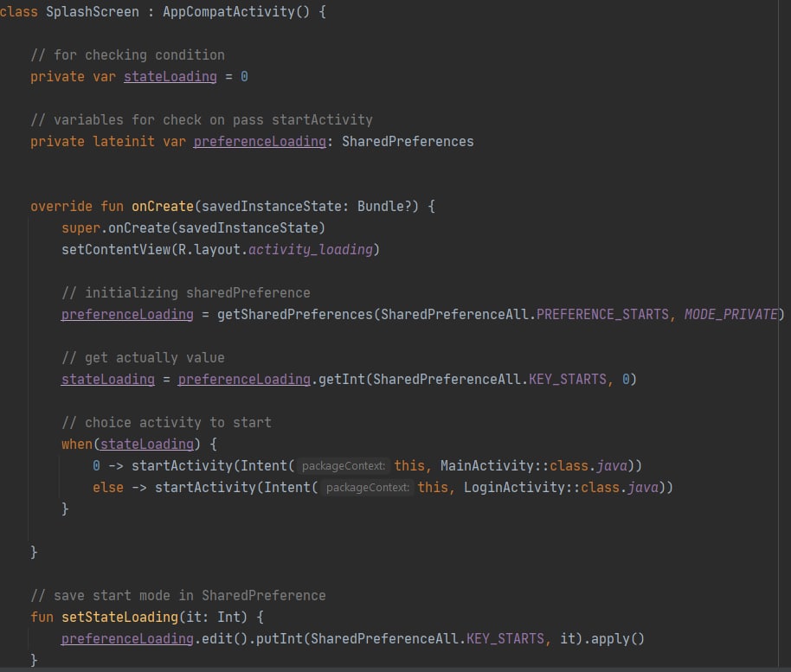Viewport: 791px width, 672px height.
Task: Click the "lateinit" keyword
Action: (124, 142)
